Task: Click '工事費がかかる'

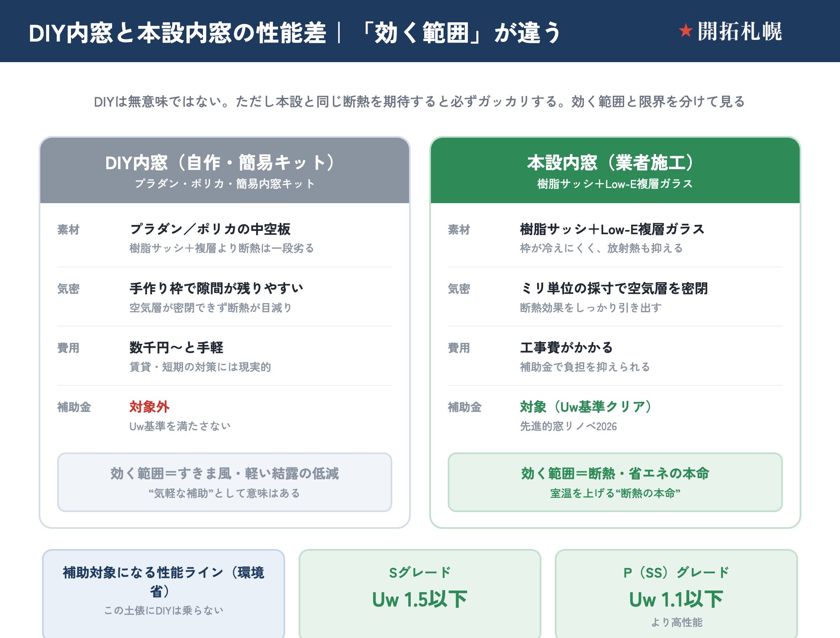Action: (567, 348)
